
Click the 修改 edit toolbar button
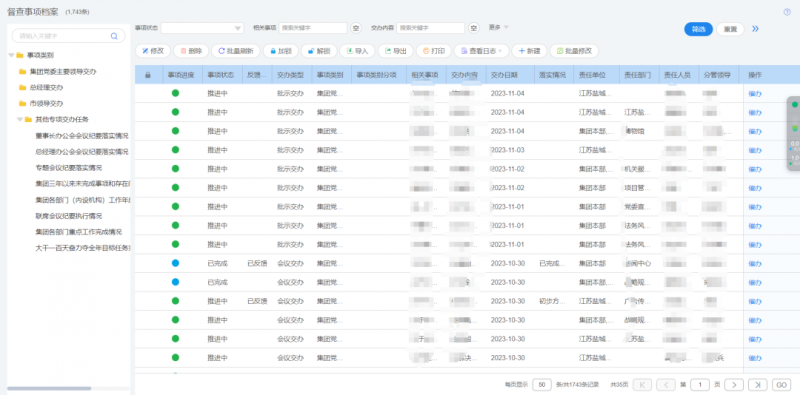(x=153, y=51)
